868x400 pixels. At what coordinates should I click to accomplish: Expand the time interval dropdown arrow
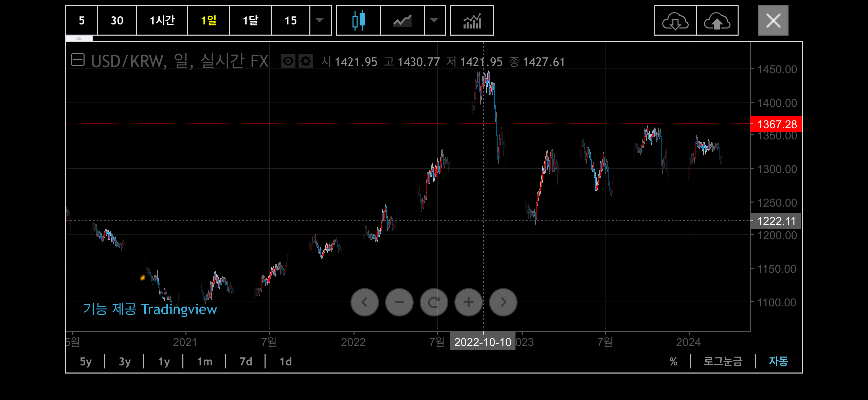[320, 20]
